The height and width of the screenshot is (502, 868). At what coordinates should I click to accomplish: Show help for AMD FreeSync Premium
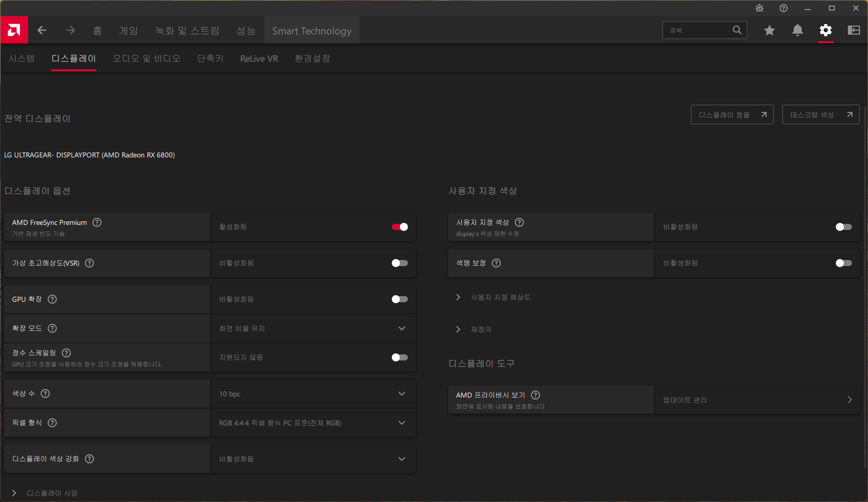97,222
